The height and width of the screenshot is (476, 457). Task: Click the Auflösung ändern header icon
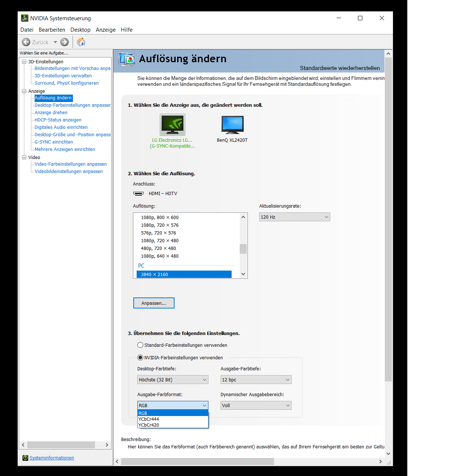tap(126, 59)
